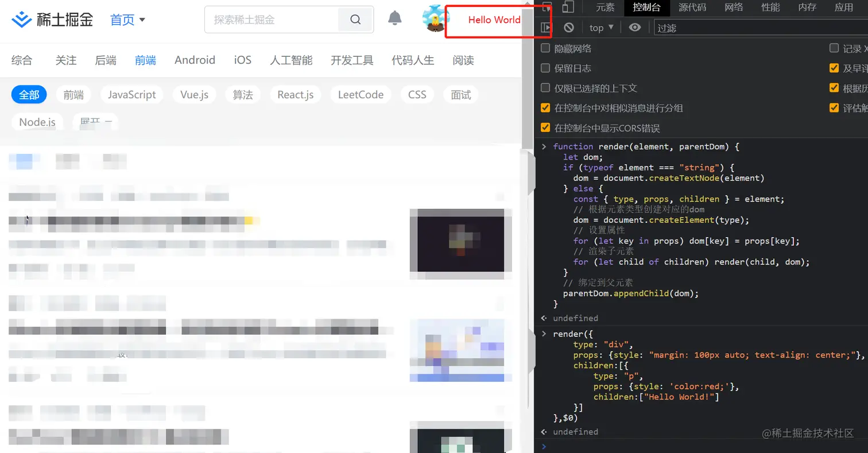Select 前端 in the category navigation bar

145,60
